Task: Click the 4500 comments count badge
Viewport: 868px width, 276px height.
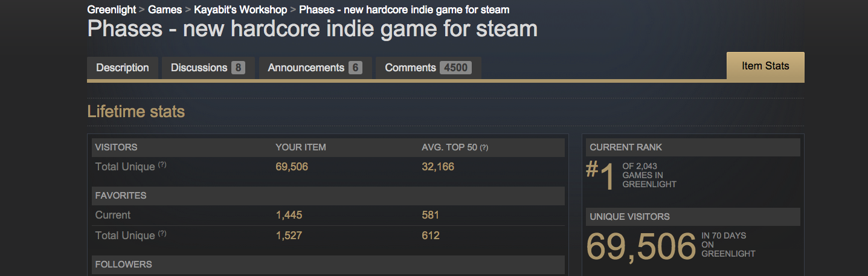Action: (x=455, y=68)
